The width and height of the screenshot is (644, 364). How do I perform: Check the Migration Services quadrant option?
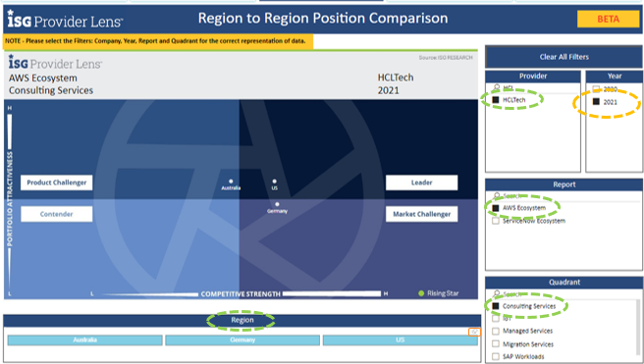[x=496, y=344]
